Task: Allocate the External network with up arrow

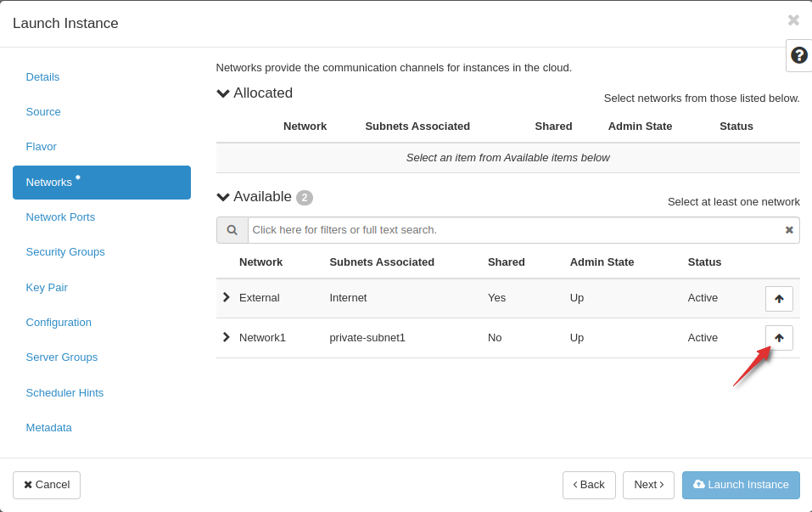Action: [778, 299]
